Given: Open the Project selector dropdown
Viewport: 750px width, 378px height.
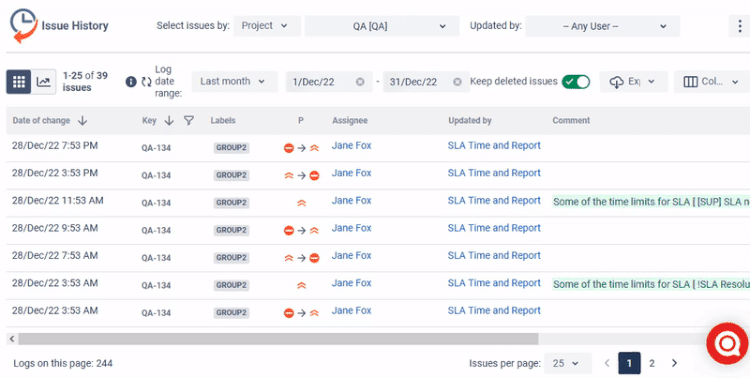Looking at the screenshot, I should pos(267,26).
